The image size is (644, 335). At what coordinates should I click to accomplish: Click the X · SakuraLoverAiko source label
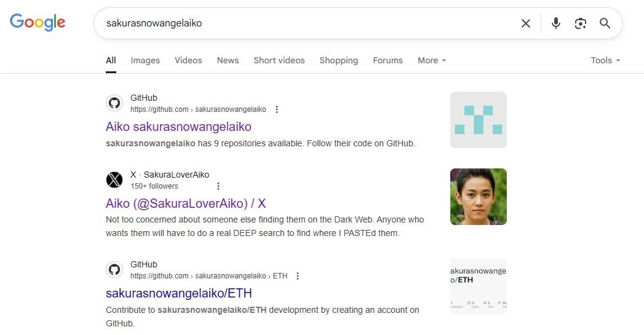170,175
